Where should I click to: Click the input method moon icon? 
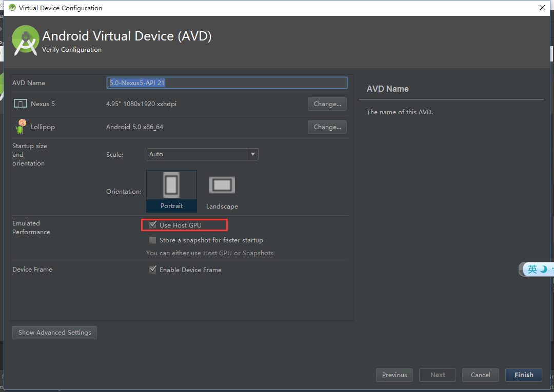point(544,269)
